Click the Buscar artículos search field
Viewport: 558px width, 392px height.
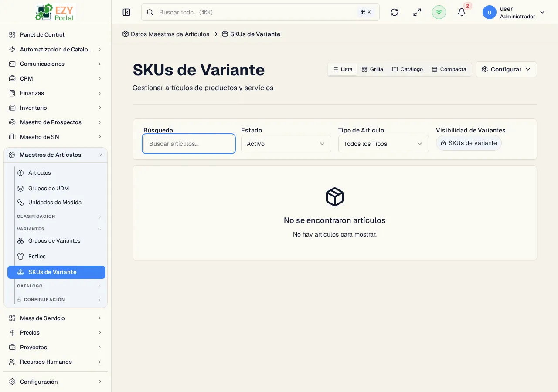click(x=189, y=144)
